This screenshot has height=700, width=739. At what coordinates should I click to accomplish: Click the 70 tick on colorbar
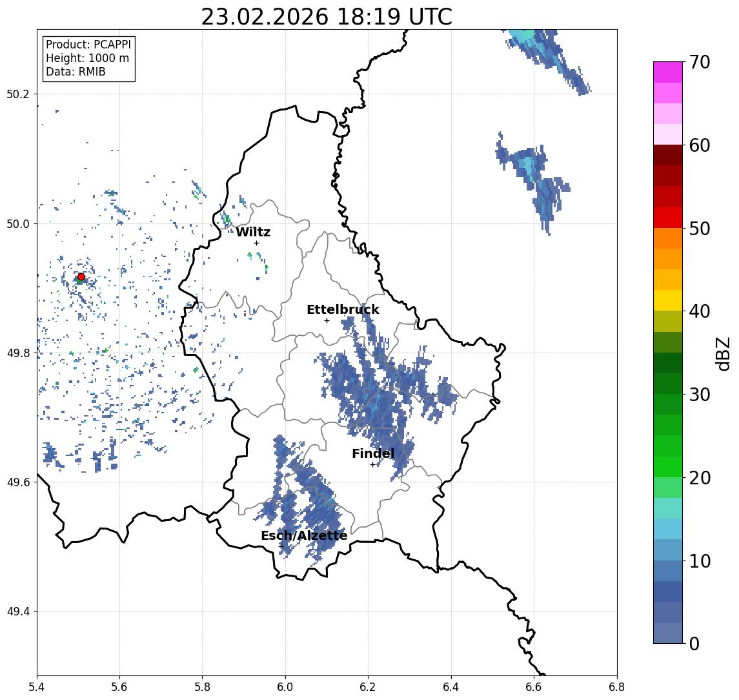700,62
